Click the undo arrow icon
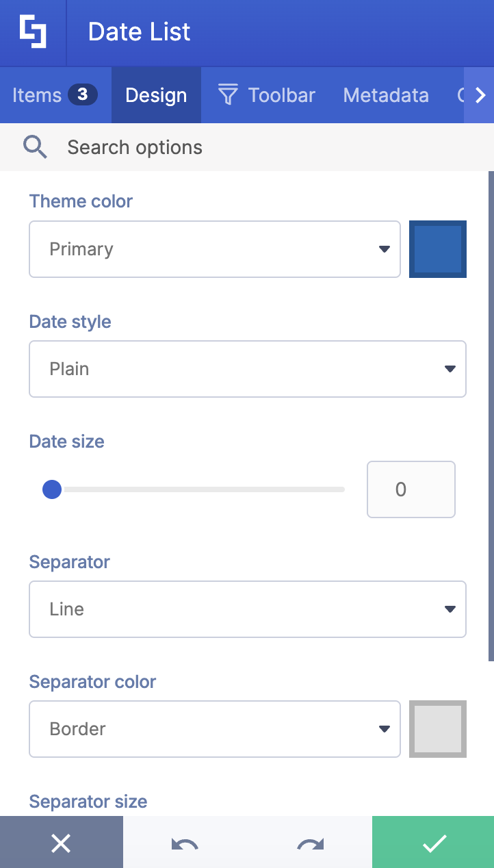The height and width of the screenshot is (868, 494). [x=185, y=844]
